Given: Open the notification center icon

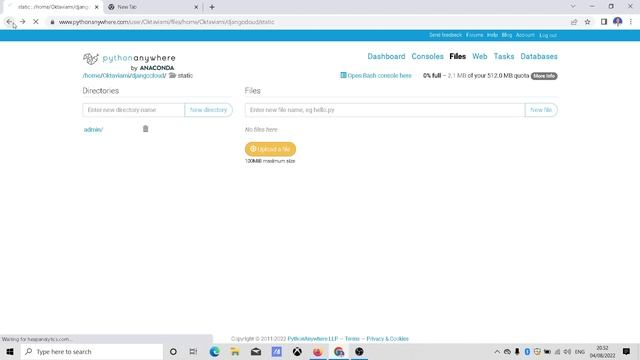Looking at the screenshot, I should coord(626,351).
